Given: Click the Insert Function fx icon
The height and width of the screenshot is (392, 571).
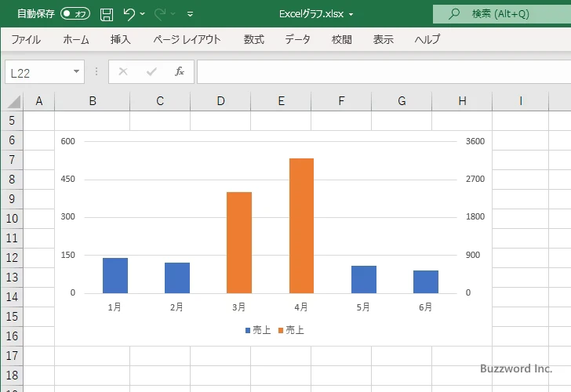Looking at the screenshot, I should pos(179,71).
